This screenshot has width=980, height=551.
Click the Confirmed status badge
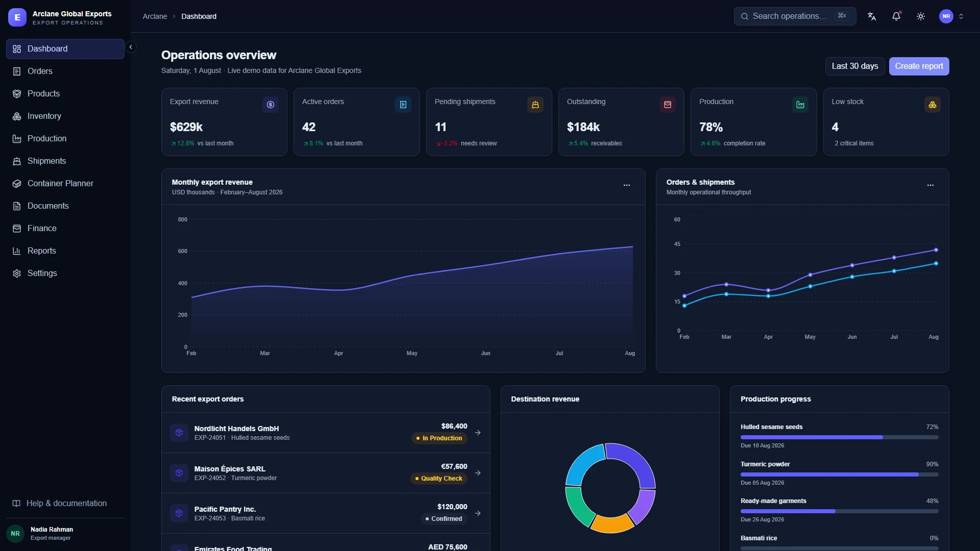pyautogui.click(x=444, y=519)
